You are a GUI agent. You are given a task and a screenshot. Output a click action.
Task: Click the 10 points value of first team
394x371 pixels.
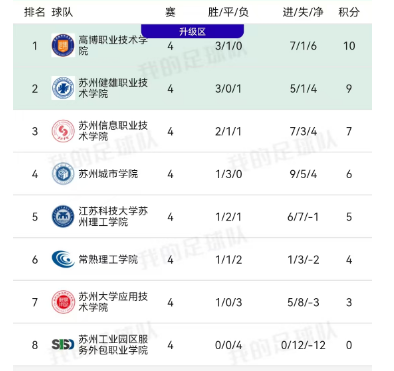(349, 46)
